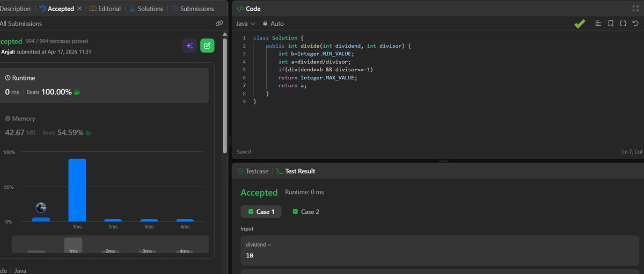Select the Case 2 test case
Image resolution: width=644 pixels, height=274 pixels.
(x=306, y=212)
